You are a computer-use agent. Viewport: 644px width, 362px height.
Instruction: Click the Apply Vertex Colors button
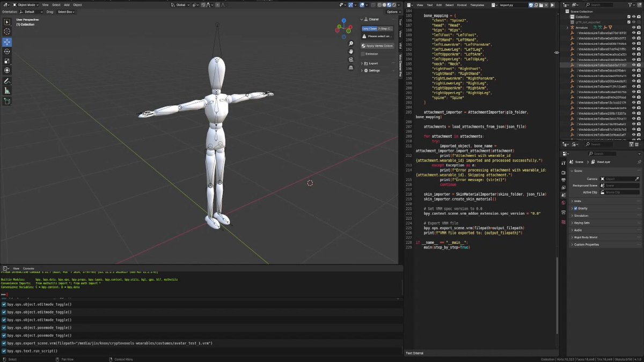pyautogui.click(x=378, y=46)
